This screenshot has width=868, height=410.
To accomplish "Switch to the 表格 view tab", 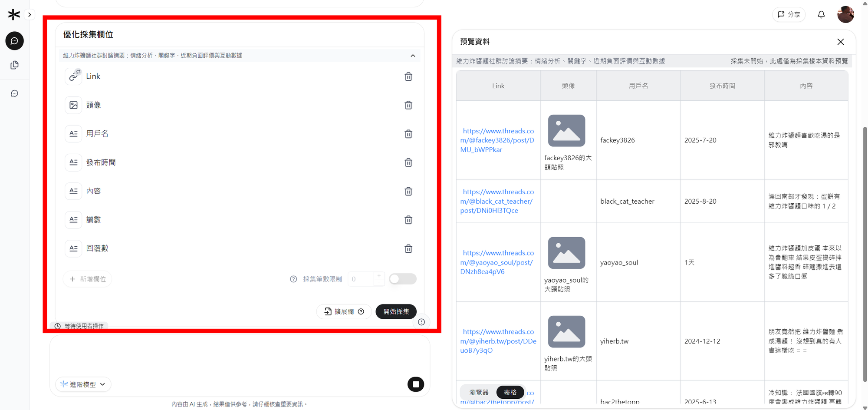I will (510, 392).
